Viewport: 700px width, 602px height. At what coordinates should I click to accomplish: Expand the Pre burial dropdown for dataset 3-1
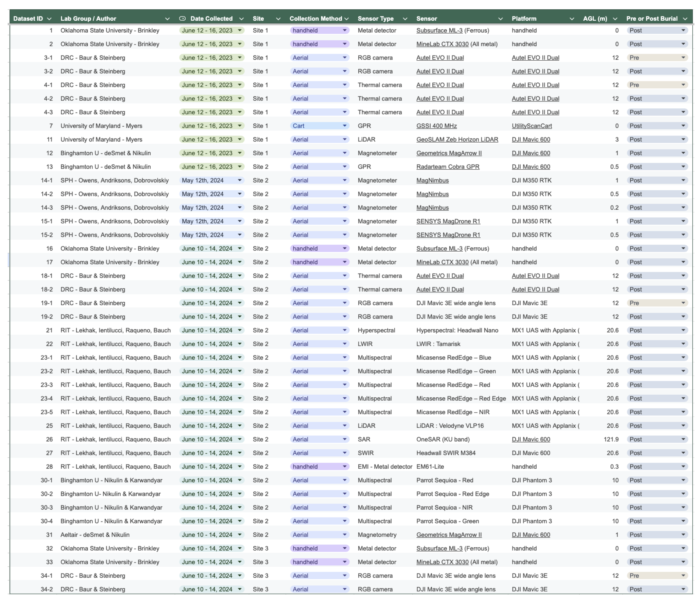click(657, 58)
